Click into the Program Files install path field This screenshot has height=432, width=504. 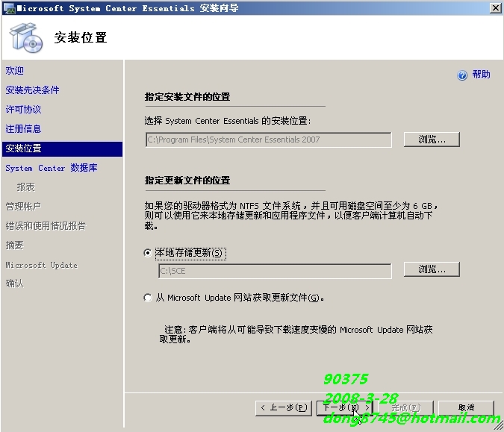269,140
